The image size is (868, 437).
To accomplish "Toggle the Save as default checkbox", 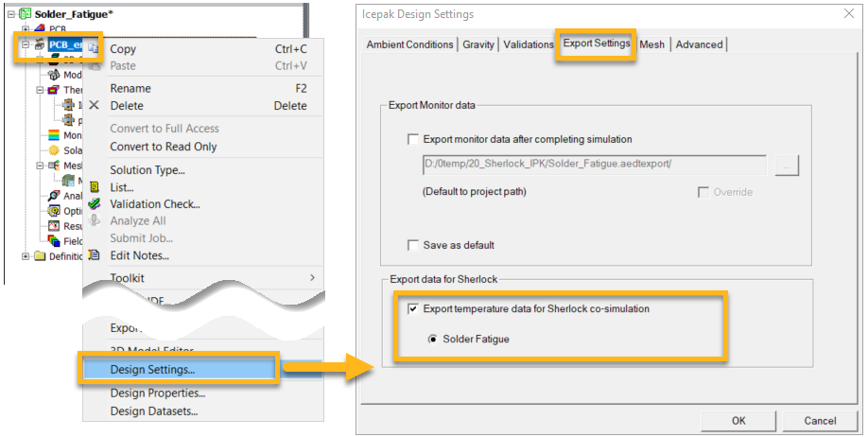I will click(413, 245).
